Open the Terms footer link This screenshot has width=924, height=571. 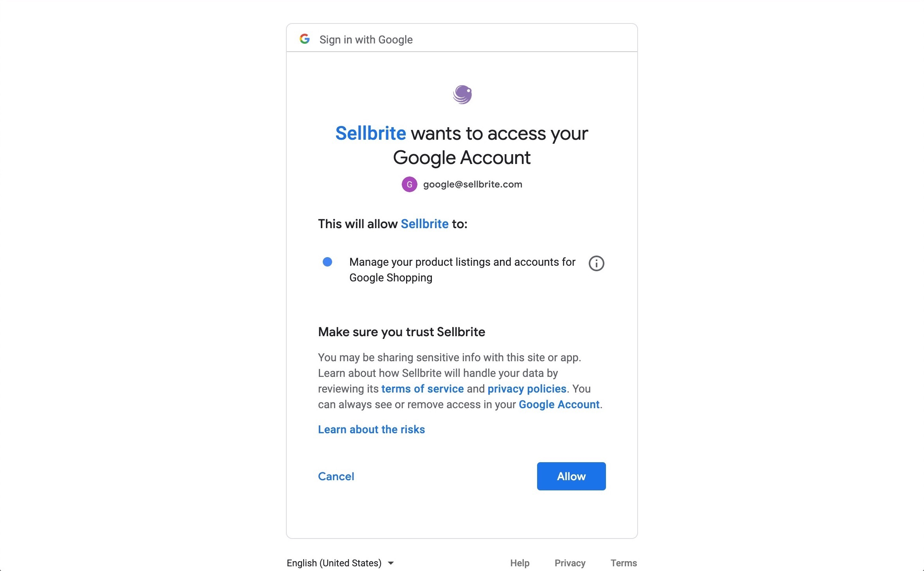click(624, 563)
